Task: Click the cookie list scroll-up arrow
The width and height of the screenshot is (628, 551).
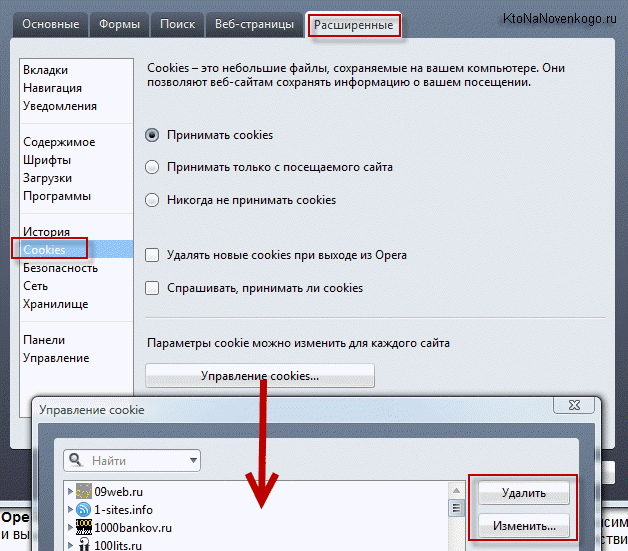Action: click(x=456, y=490)
